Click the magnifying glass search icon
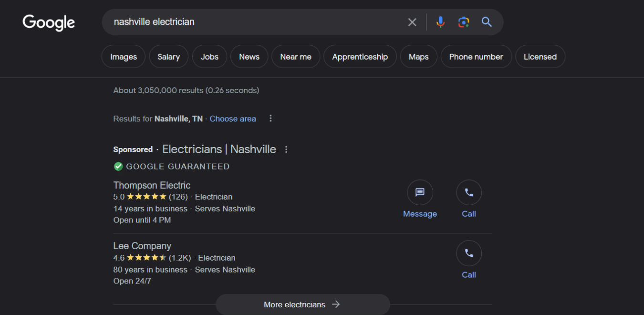This screenshot has width=644, height=315. point(487,22)
